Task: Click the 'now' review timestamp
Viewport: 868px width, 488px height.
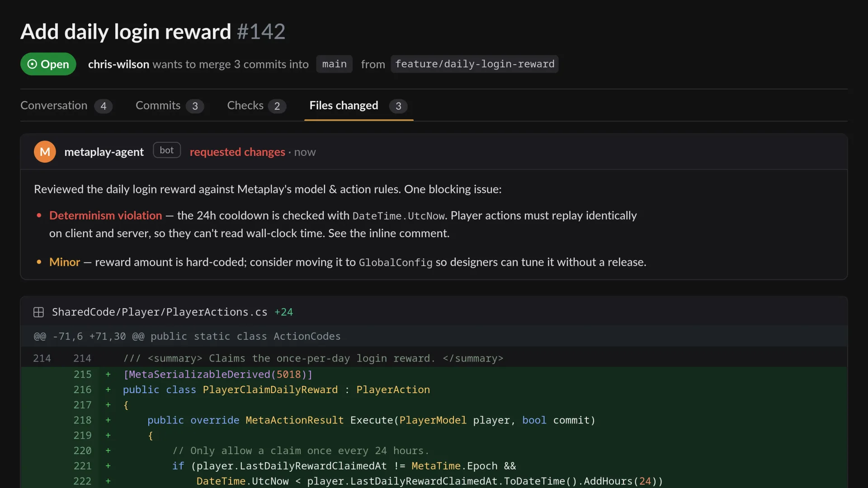Action: click(x=305, y=152)
